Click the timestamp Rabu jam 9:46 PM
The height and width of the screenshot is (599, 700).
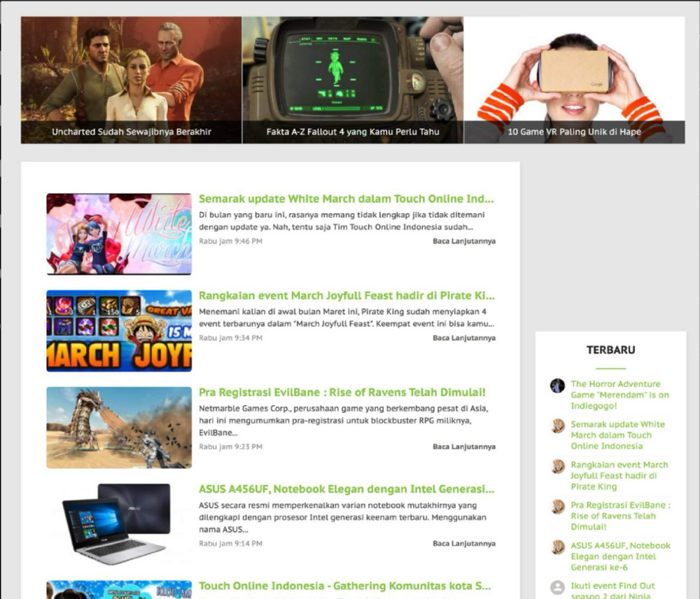(x=230, y=241)
